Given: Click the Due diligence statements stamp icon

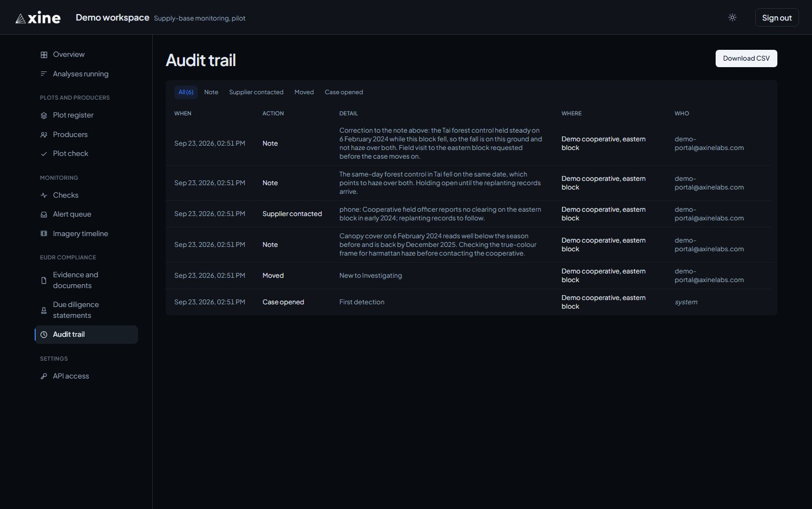Looking at the screenshot, I should pos(44,310).
